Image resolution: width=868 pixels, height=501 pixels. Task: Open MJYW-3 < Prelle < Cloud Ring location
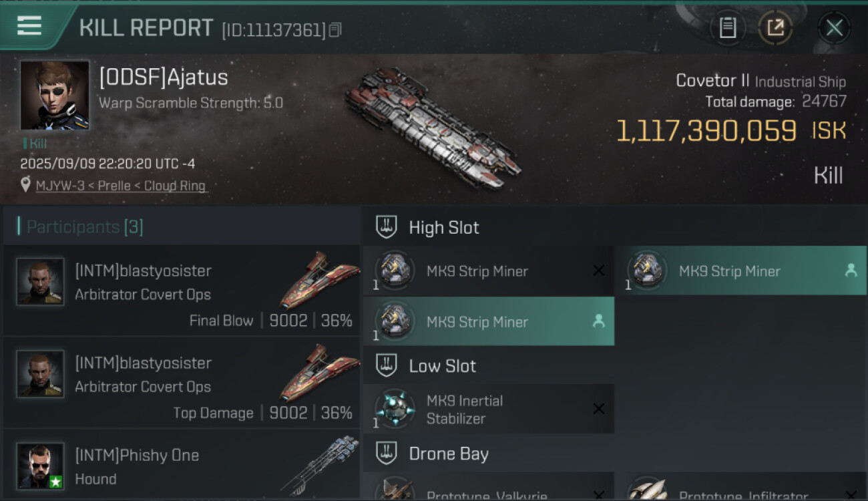(x=121, y=186)
